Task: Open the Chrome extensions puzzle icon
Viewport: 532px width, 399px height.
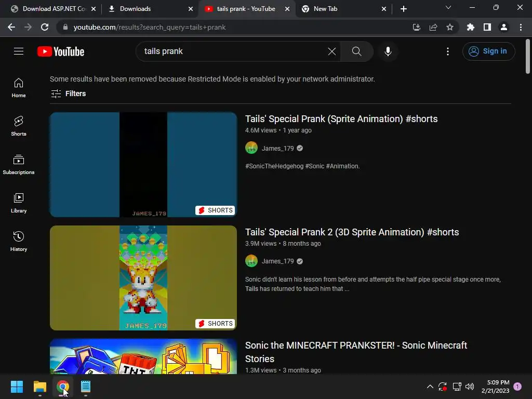Action: (x=471, y=27)
